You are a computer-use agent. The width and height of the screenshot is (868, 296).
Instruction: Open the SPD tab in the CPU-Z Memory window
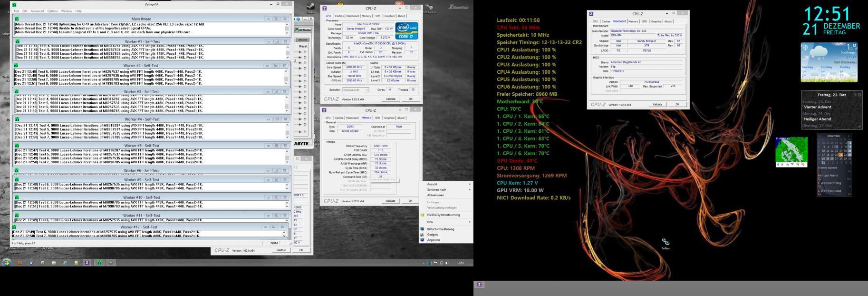point(377,118)
